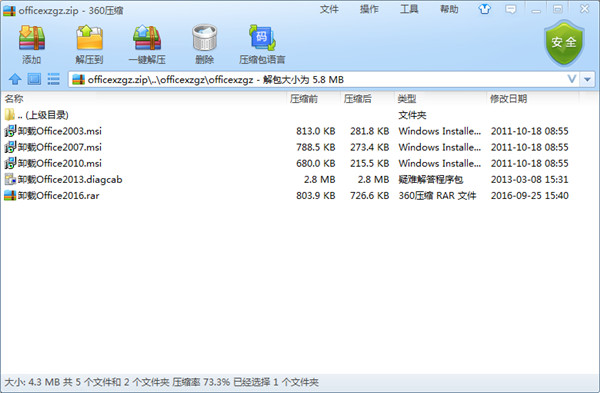The width and height of the screenshot is (600, 393).
Task: Expand the address bar history dropdown arrow
Action: tap(587, 80)
